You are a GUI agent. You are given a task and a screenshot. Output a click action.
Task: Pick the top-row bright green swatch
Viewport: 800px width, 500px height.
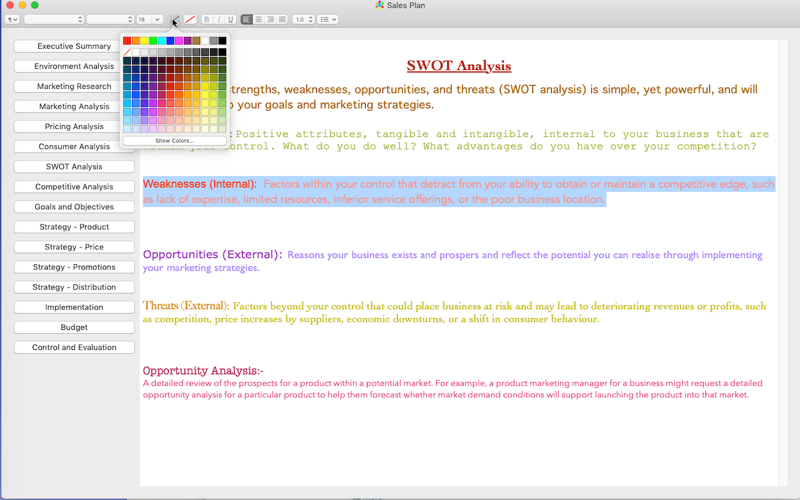[x=153, y=41]
